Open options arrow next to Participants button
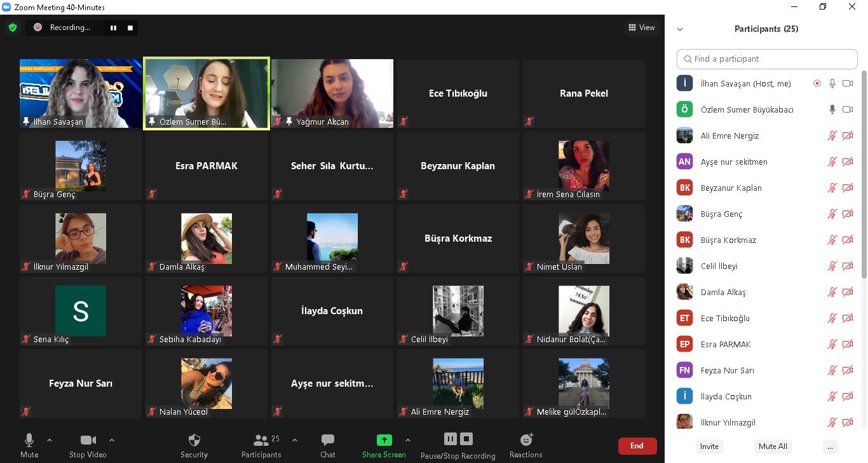The width and height of the screenshot is (868, 463). (295, 440)
